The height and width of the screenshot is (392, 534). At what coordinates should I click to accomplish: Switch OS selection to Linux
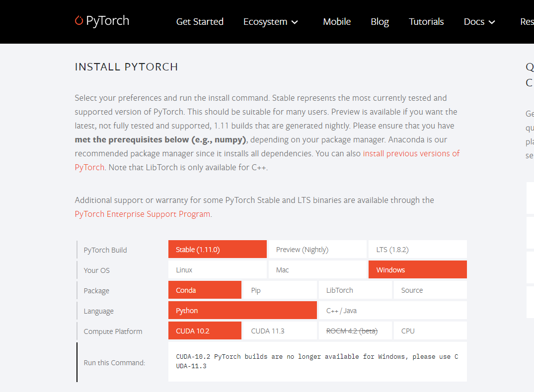[x=217, y=269]
